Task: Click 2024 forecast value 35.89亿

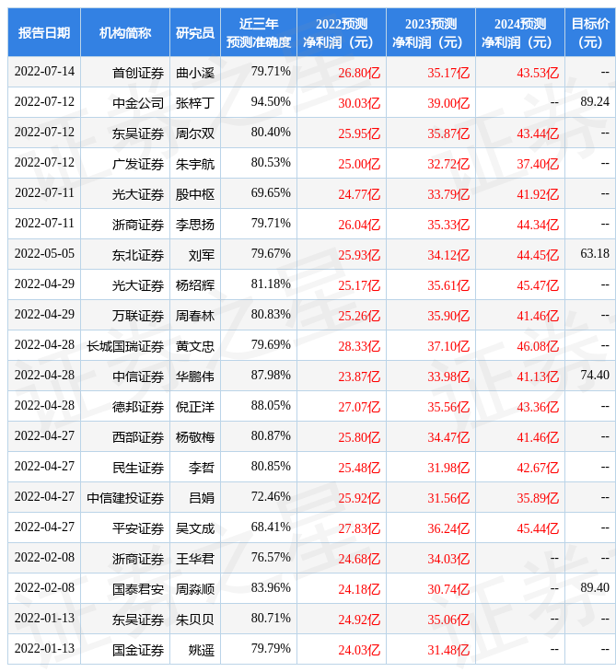Action: coord(538,498)
